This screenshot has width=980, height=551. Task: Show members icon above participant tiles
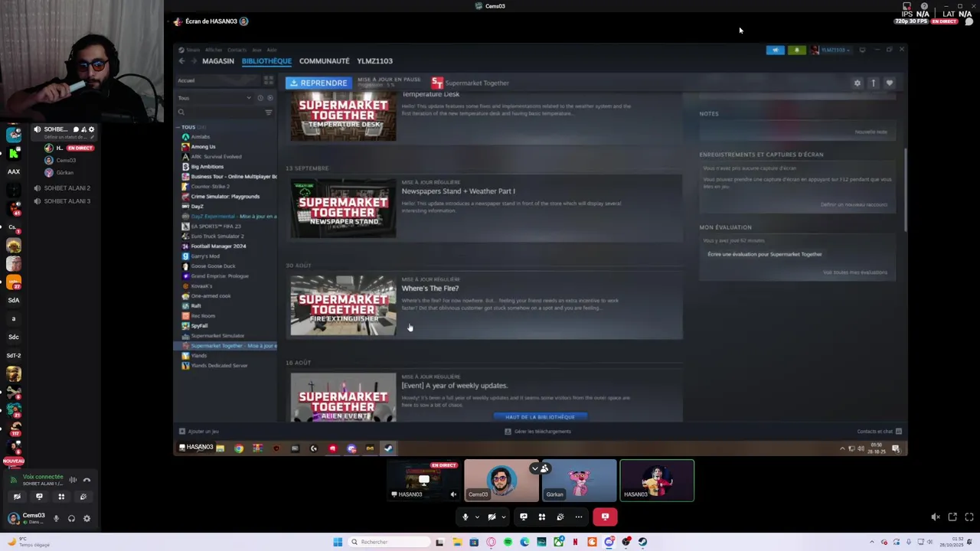545,468
